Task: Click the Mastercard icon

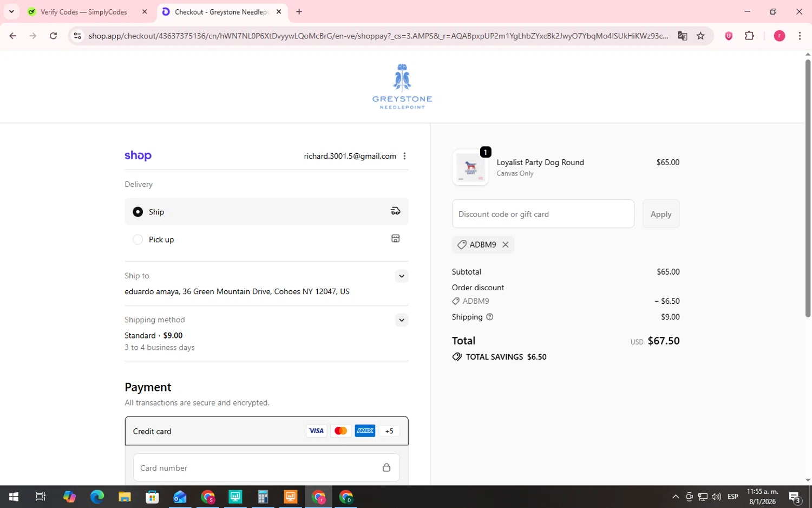Action: [x=340, y=431]
